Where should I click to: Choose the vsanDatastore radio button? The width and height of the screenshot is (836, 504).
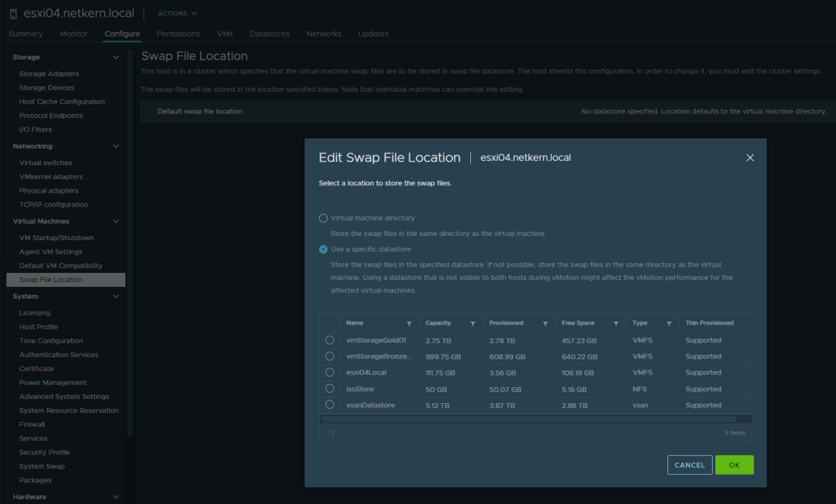click(x=330, y=404)
